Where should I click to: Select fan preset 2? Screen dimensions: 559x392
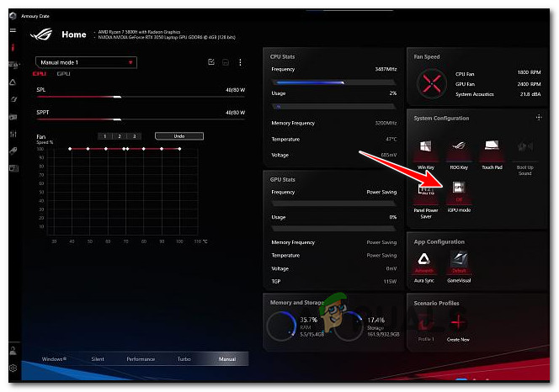click(x=120, y=136)
